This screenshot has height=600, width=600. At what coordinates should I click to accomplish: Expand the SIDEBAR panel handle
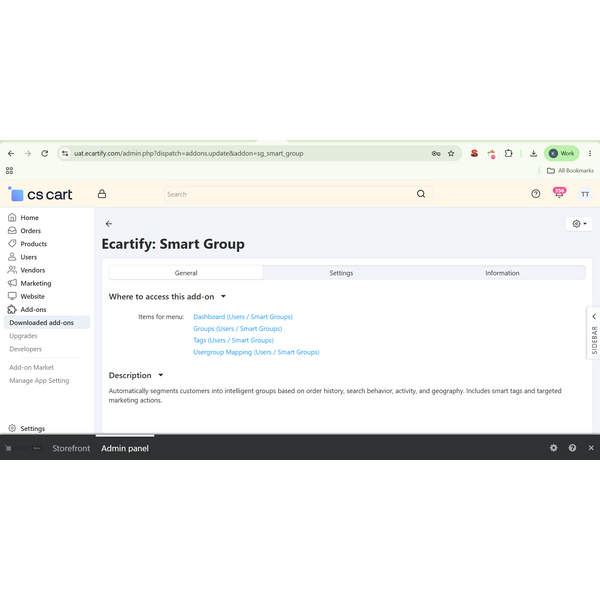pos(593,333)
